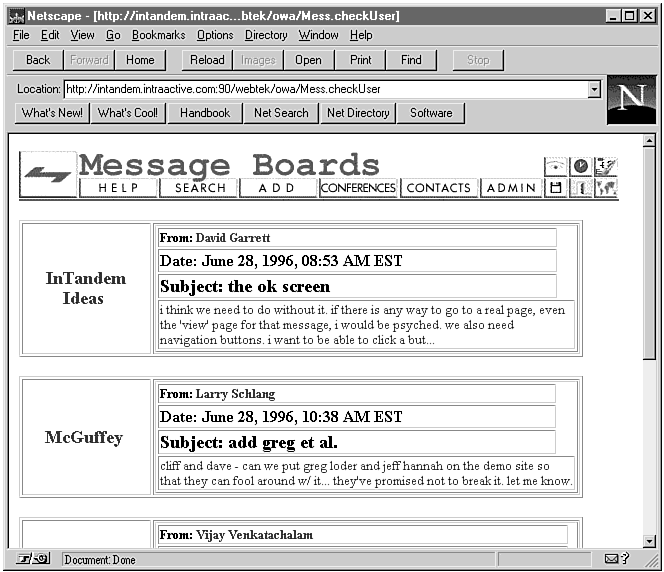The width and height of the screenshot is (664, 572).
Task: Click the world map icon
Action: 606,188
